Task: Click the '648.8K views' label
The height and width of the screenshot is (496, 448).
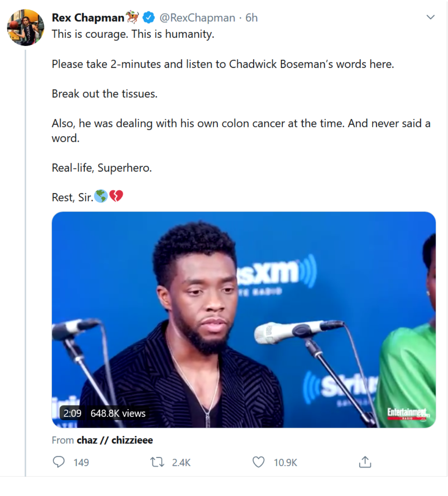Action: pos(118,413)
